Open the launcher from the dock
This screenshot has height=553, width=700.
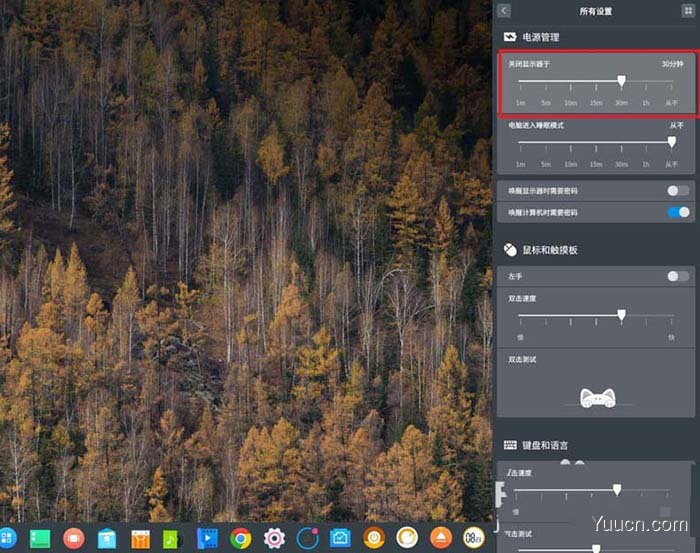tap(7, 538)
